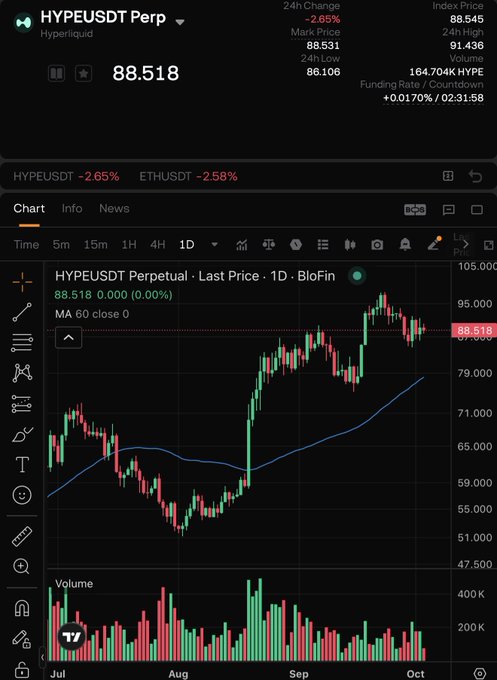The height and width of the screenshot is (680, 497).
Task: Toggle the drawing pencil icon in top toolbar
Action: (x=434, y=244)
